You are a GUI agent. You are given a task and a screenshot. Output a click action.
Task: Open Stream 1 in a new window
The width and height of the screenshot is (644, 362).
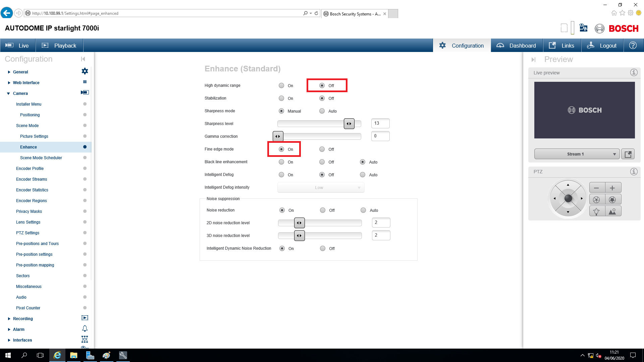click(x=628, y=154)
